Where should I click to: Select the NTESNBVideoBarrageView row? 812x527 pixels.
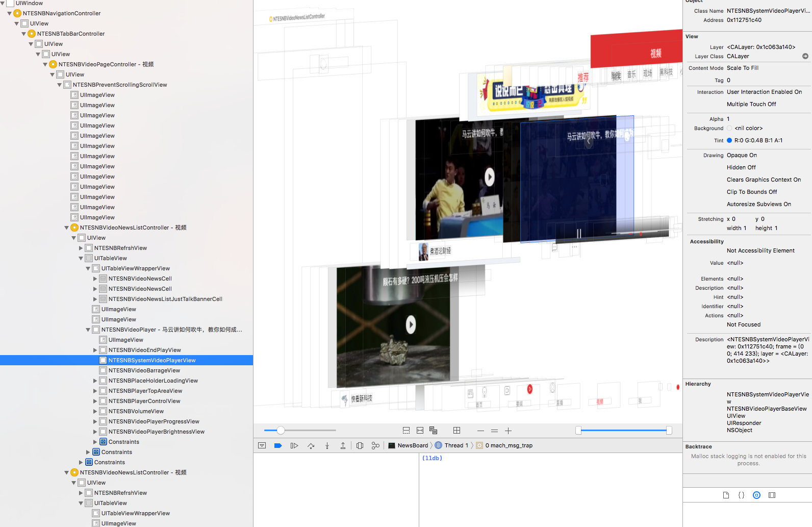[126, 370]
